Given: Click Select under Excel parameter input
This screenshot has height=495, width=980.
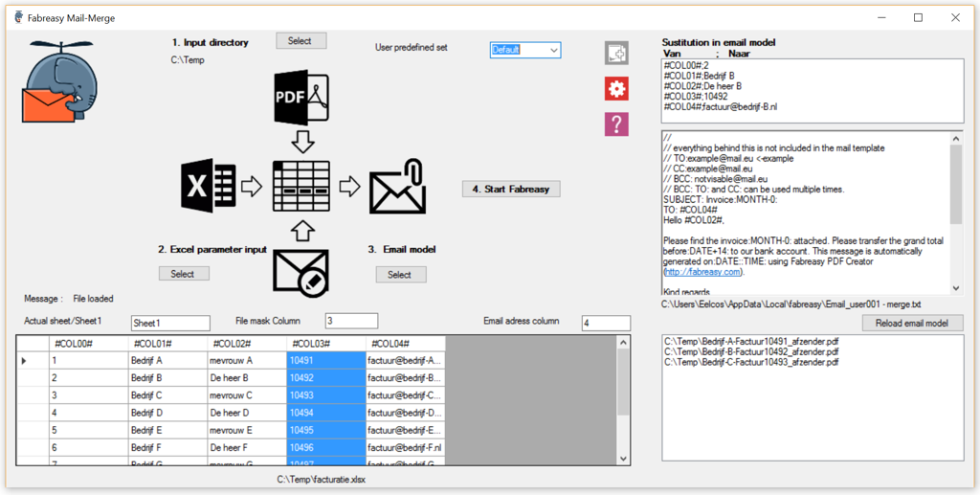Looking at the screenshot, I should pyautogui.click(x=183, y=274).
